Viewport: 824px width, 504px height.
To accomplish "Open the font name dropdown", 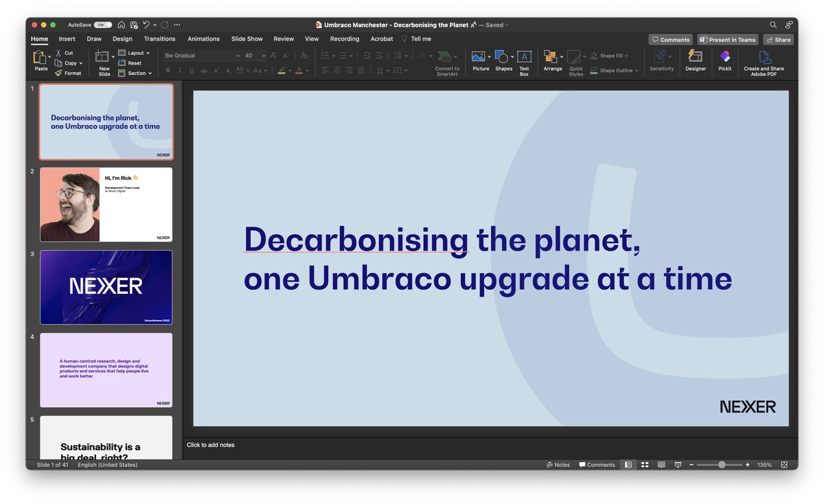I will (x=238, y=56).
